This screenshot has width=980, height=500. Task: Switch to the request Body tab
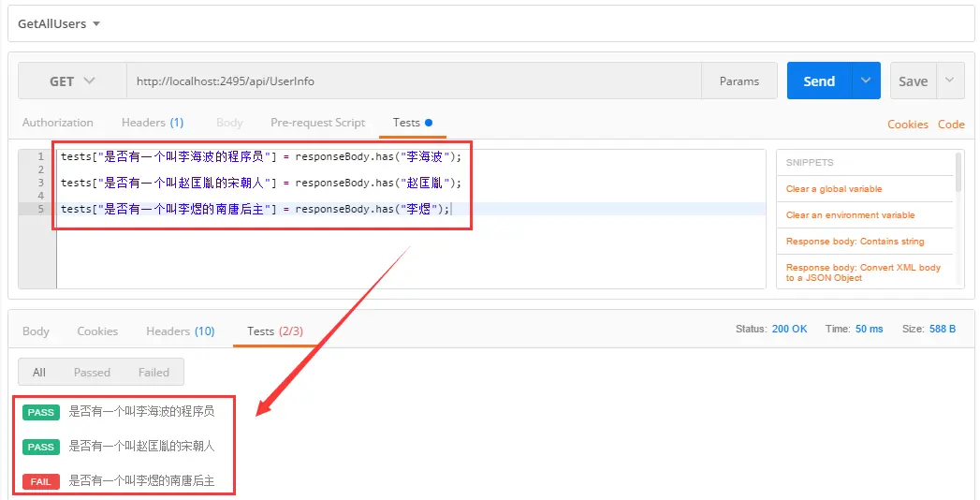229,123
